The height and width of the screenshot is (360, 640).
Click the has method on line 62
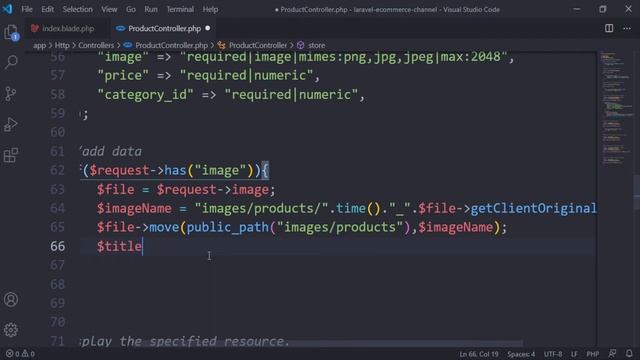click(175, 170)
